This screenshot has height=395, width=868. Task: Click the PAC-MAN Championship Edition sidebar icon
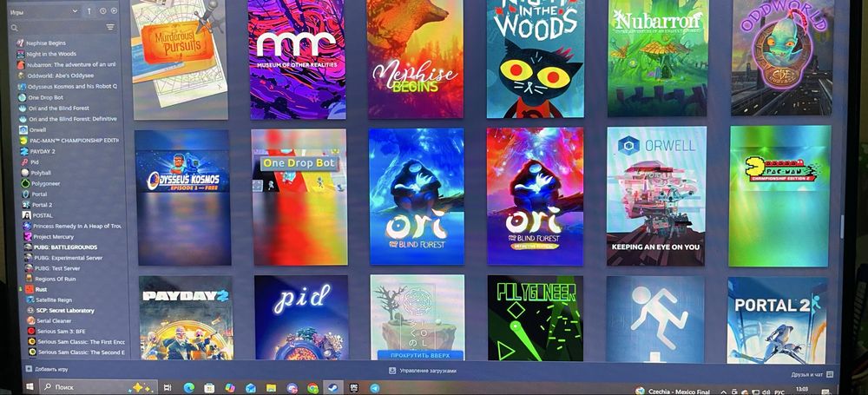point(23,140)
